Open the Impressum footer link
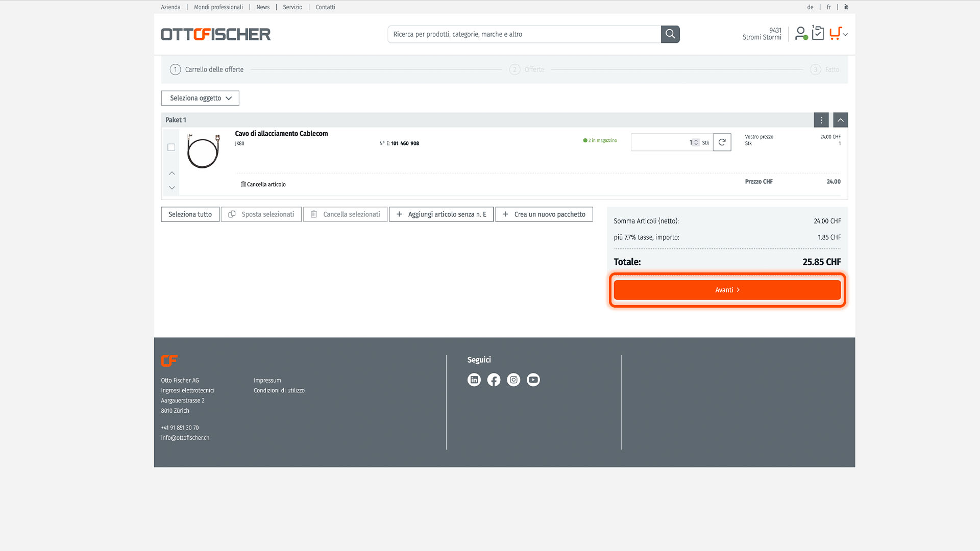 tap(267, 381)
